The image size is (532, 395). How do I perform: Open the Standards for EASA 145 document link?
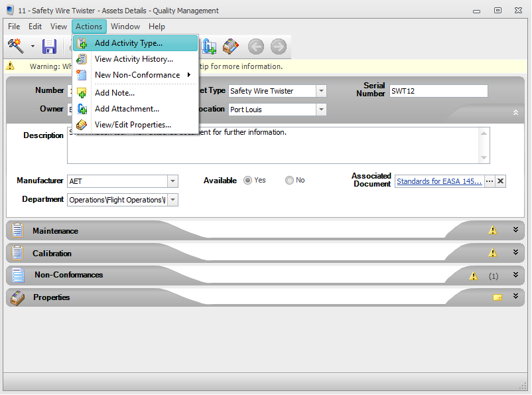438,181
